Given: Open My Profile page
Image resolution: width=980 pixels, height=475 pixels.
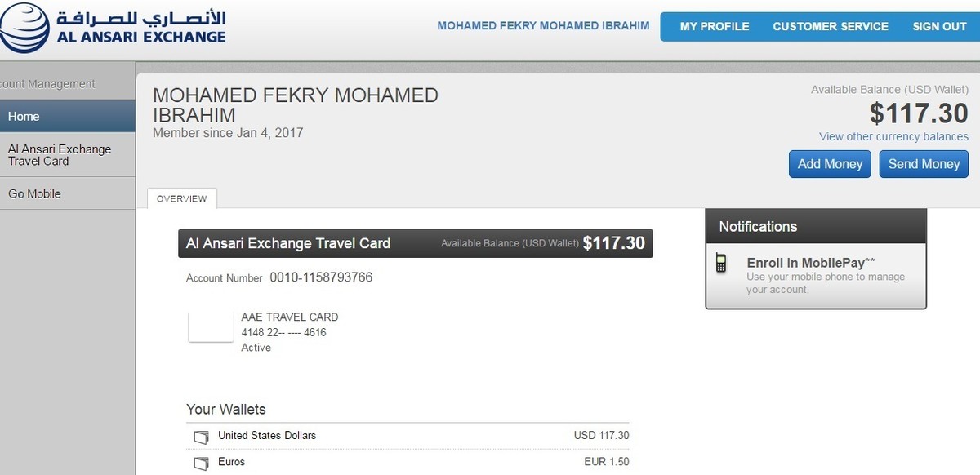Looking at the screenshot, I should pos(714,26).
